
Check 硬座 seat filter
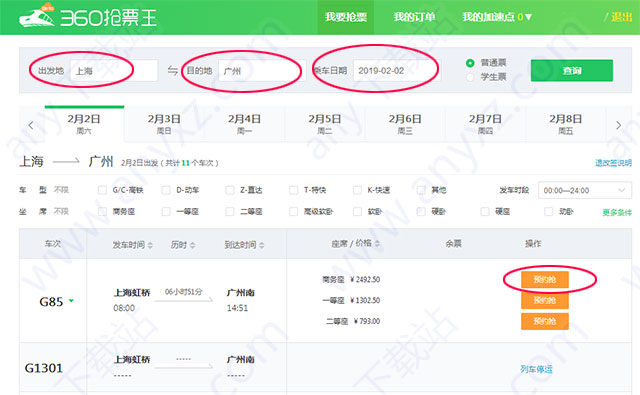click(x=484, y=211)
